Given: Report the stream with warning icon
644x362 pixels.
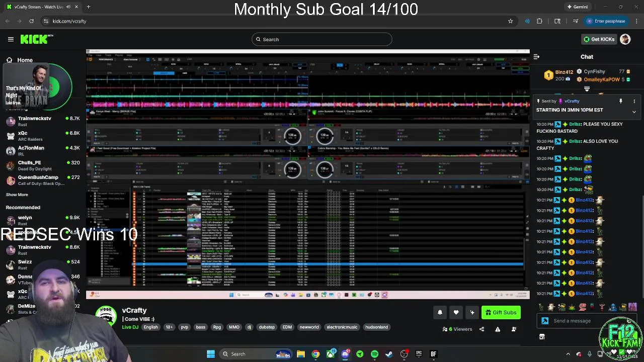Looking at the screenshot, I should point(498,329).
